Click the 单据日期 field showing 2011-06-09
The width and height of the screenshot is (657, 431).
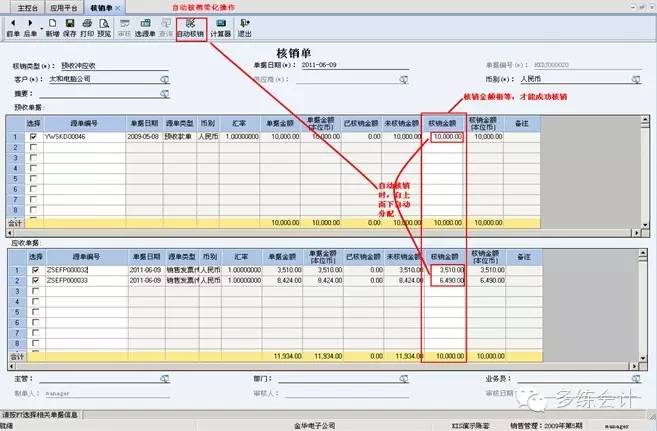[x=355, y=65]
